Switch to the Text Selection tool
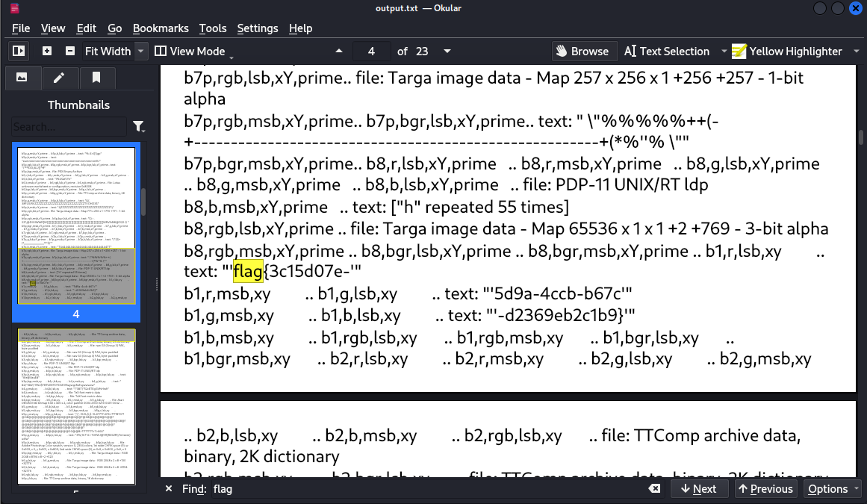The height and width of the screenshot is (504, 867). click(668, 51)
